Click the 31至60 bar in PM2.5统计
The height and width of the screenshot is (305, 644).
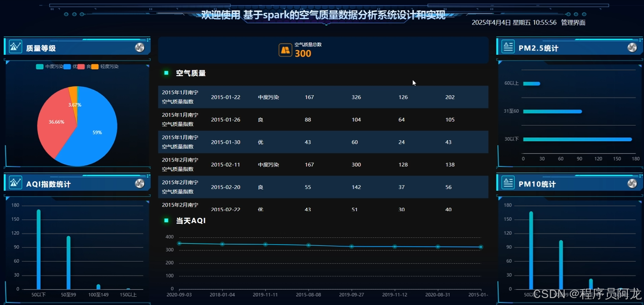(552, 111)
